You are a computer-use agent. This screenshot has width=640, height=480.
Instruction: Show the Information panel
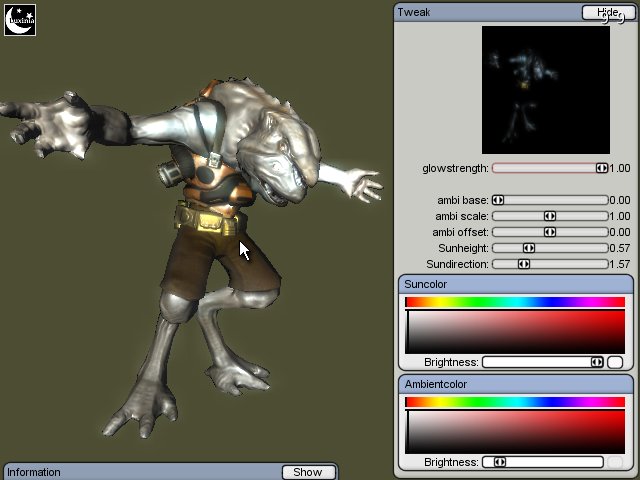click(x=307, y=472)
